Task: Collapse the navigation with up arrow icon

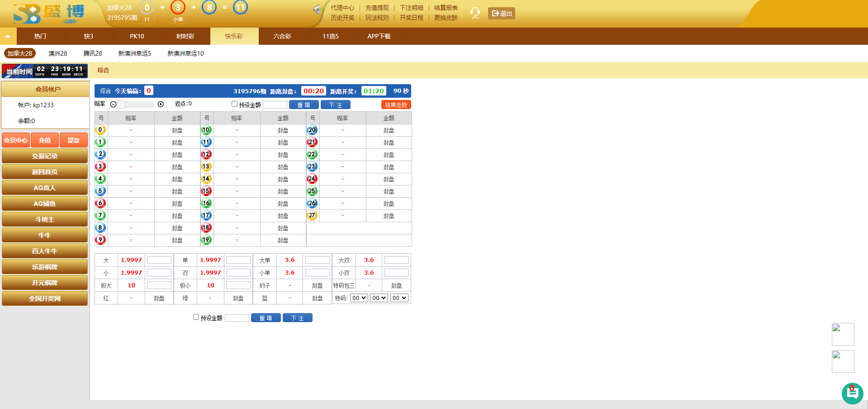Action: coord(8,36)
